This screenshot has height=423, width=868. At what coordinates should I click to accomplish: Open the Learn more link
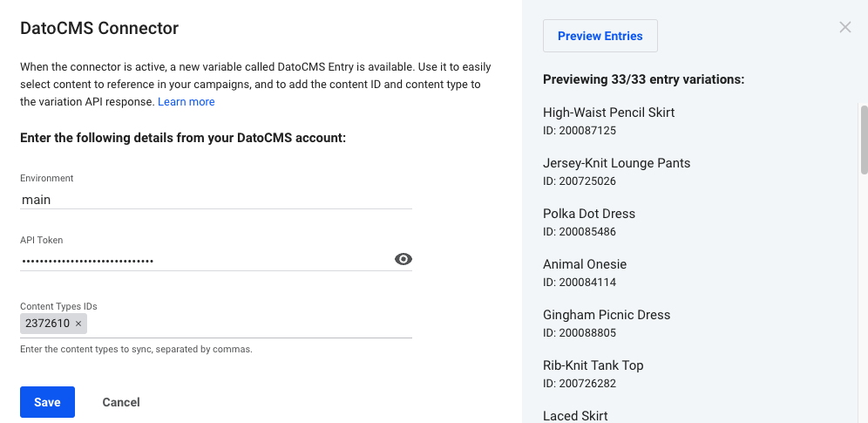point(186,102)
